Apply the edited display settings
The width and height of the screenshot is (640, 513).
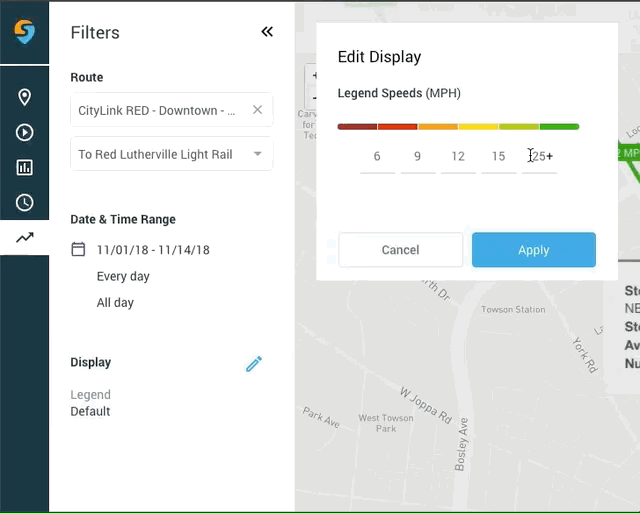coord(534,250)
